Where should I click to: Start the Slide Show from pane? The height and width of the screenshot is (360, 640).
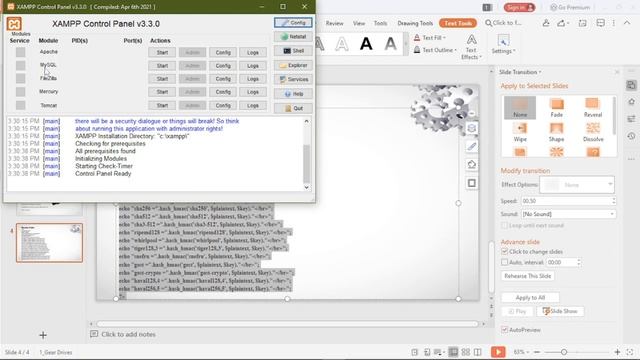pos(560,311)
